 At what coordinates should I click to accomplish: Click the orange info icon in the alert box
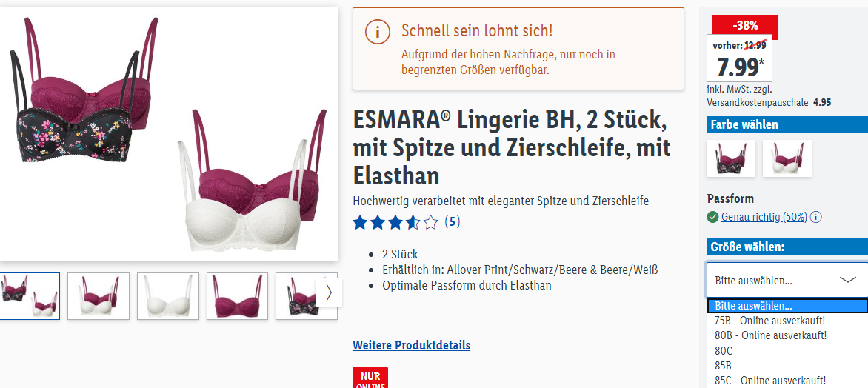pyautogui.click(x=377, y=32)
